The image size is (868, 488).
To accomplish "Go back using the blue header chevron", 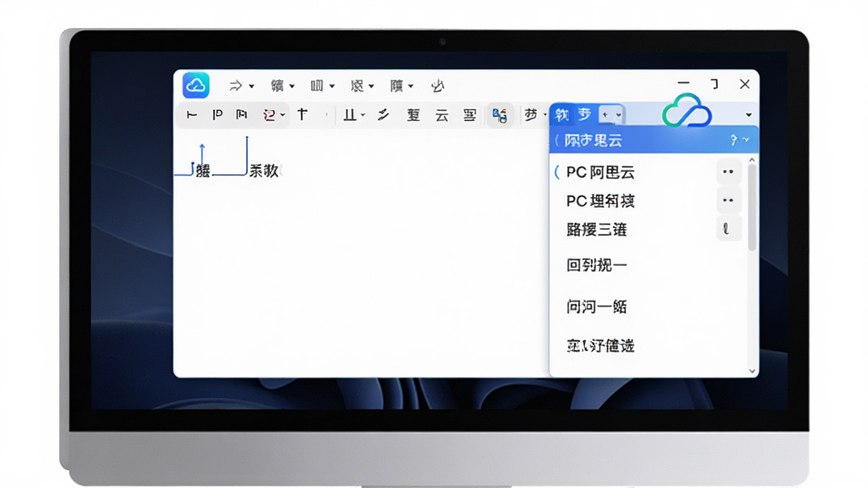I will pyautogui.click(x=557, y=141).
